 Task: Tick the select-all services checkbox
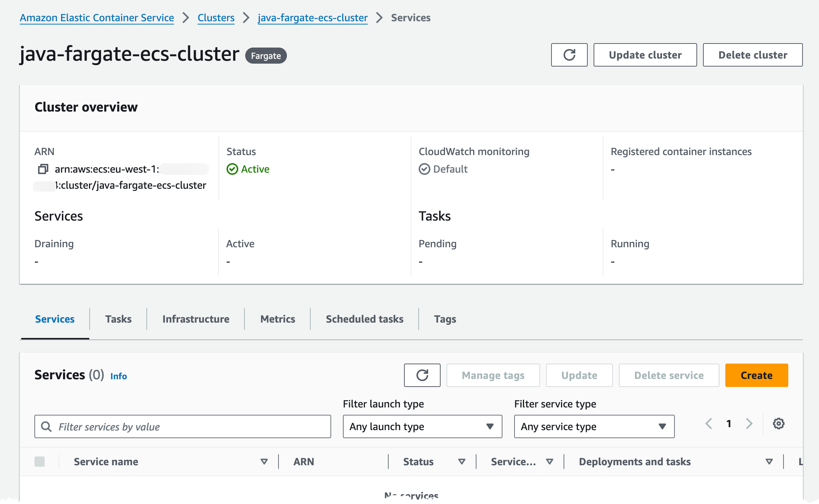[x=40, y=462]
